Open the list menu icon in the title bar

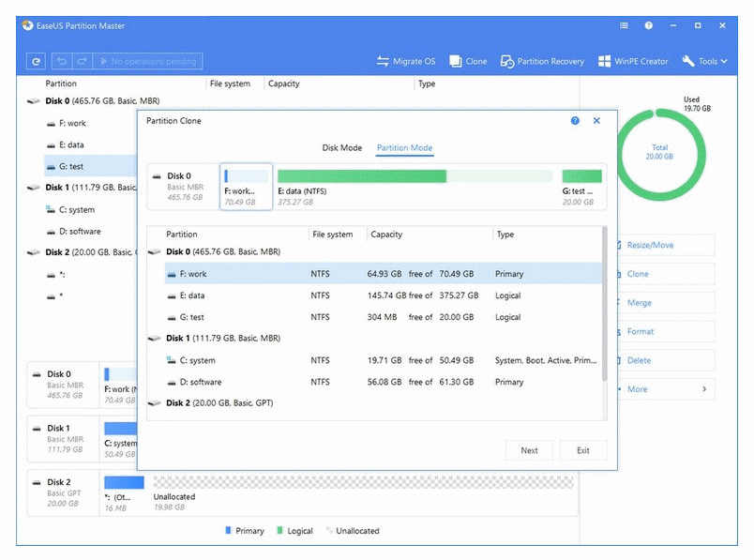click(x=624, y=25)
